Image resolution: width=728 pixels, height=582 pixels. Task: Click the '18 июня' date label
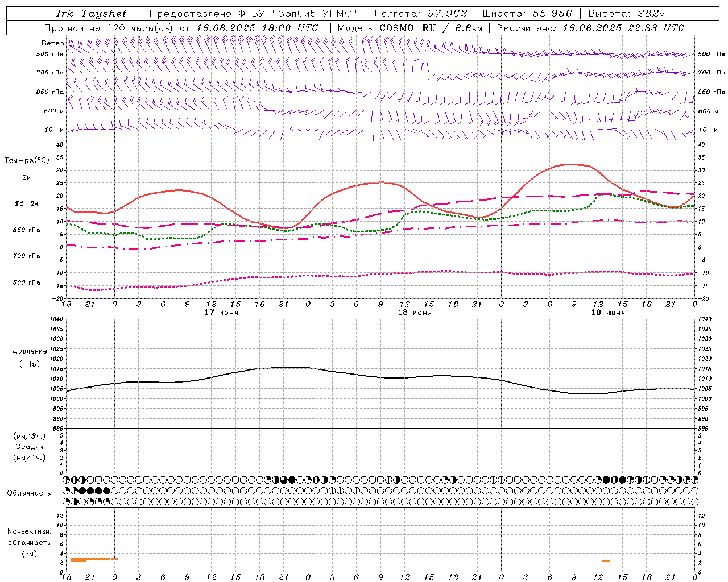tap(415, 313)
